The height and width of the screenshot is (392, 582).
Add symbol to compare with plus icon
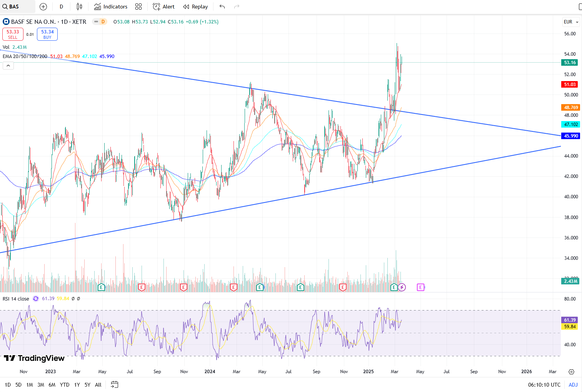(43, 7)
